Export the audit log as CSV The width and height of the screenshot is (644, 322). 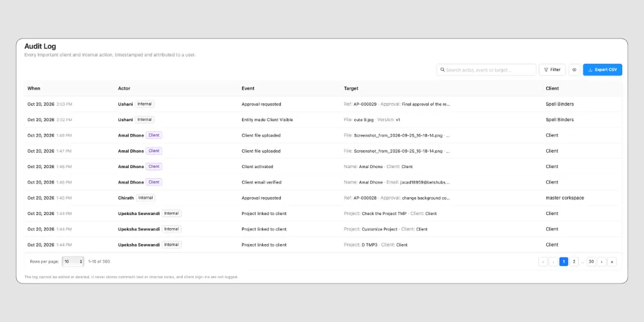603,70
